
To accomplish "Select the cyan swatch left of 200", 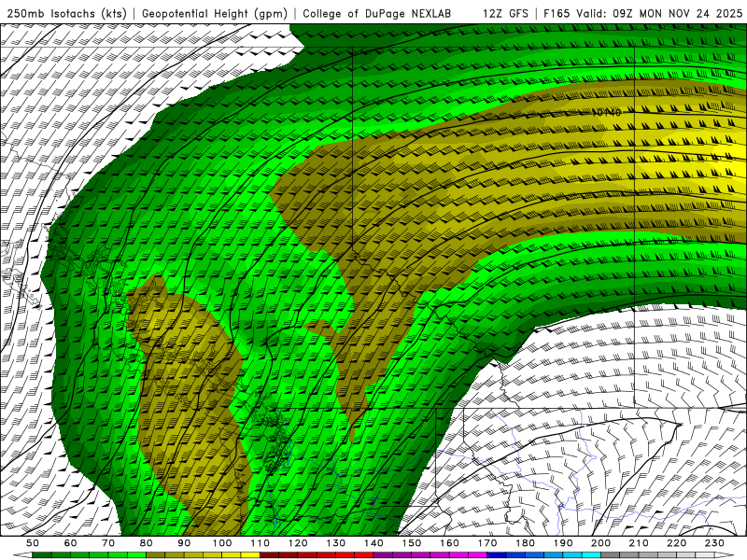I will [591, 555].
